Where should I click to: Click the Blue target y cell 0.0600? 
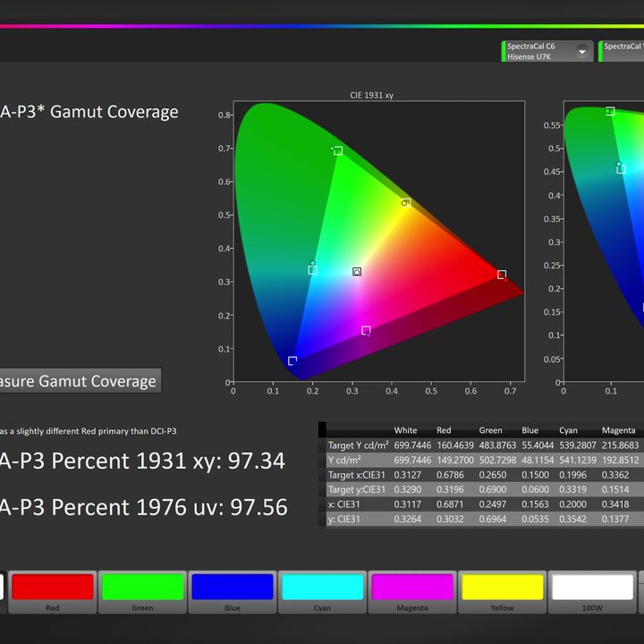pos(535,490)
